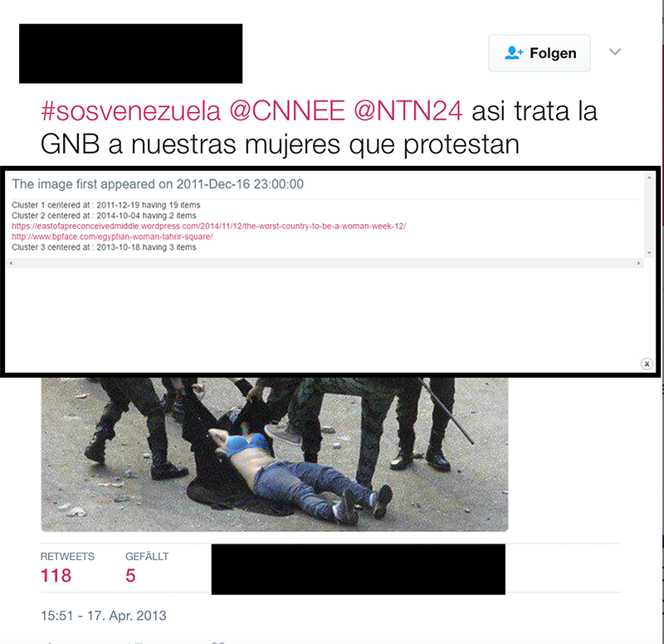The image size is (664, 644).
Task: Click the panel's scroll up arrow
Action: (649, 178)
